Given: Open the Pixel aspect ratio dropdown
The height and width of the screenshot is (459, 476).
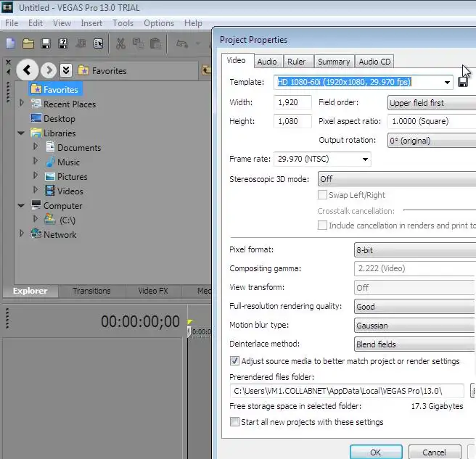Looking at the screenshot, I should (432, 121).
